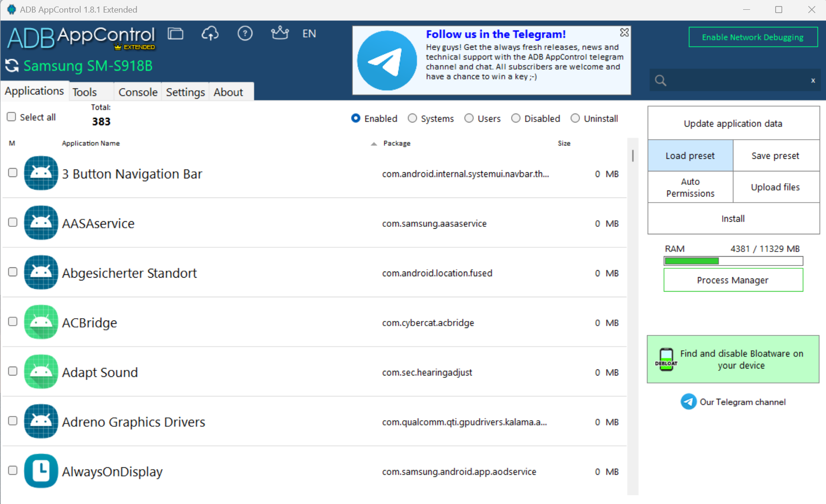Click the cloud upload icon
This screenshot has width=826, height=504.
[x=210, y=34]
